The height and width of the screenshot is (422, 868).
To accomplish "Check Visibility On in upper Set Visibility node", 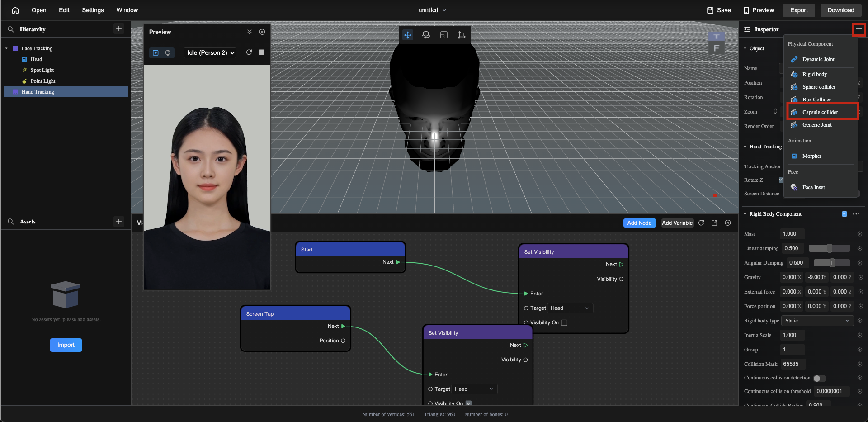I will click(564, 322).
